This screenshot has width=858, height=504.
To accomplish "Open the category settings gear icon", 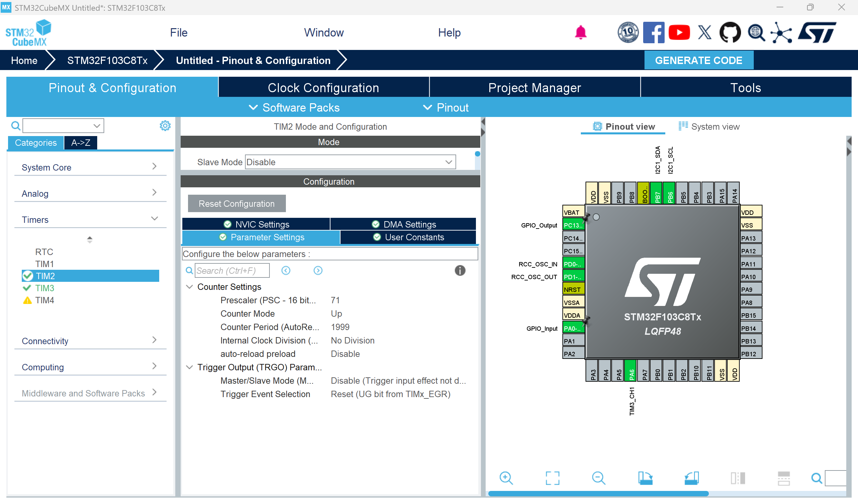I will [x=165, y=126].
